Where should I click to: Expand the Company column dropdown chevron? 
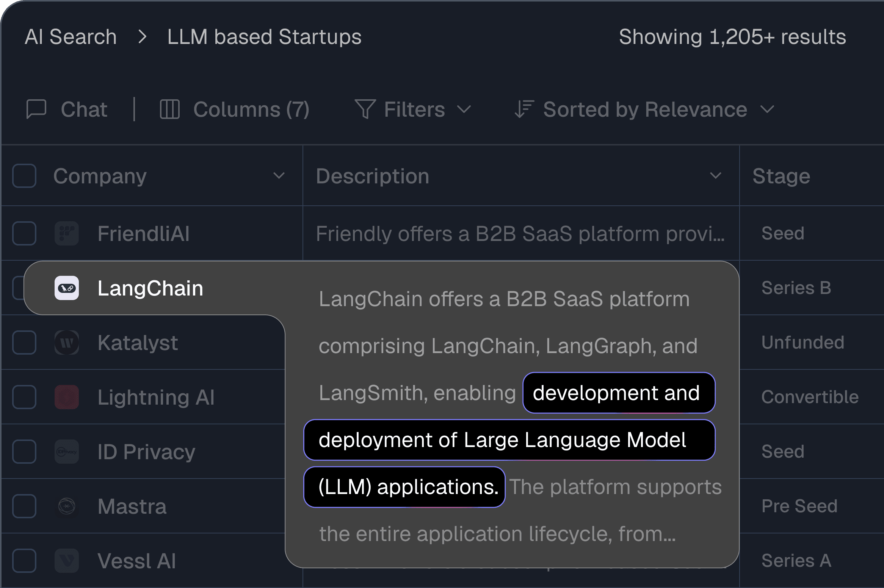pyautogui.click(x=279, y=176)
